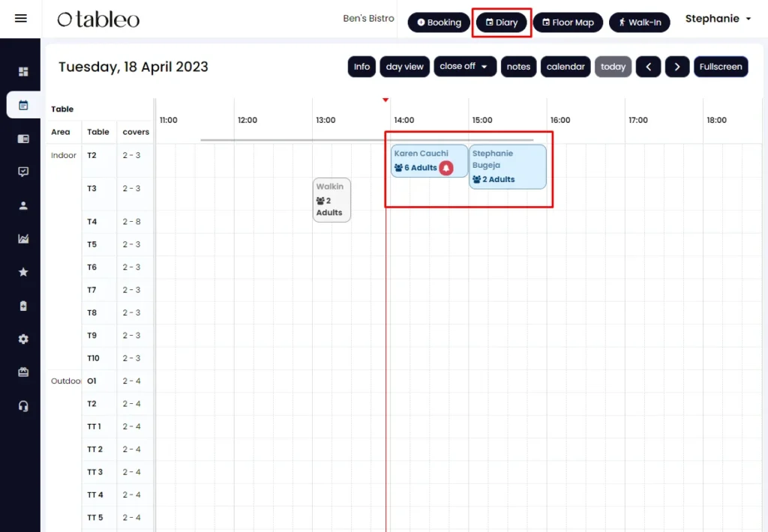Viewport: 768px width, 532px height.
Task: Open the calendar picker
Action: point(565,67)
